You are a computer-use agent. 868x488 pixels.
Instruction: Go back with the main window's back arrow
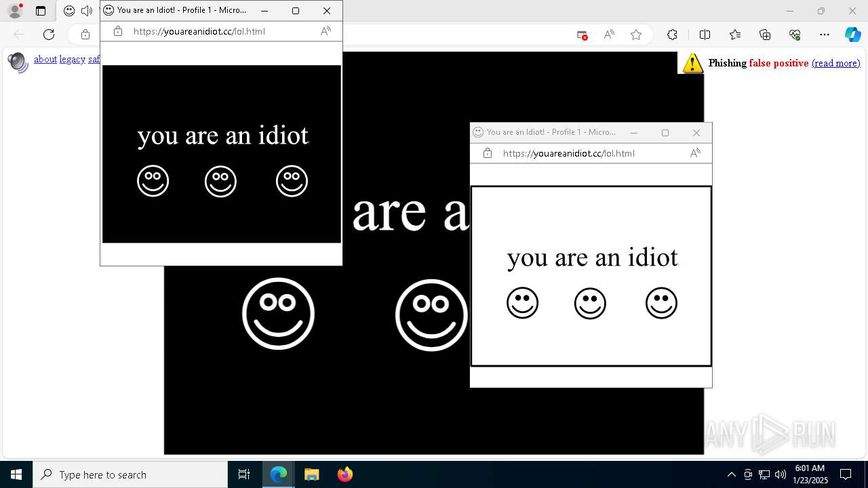click(x=19, y=35)
